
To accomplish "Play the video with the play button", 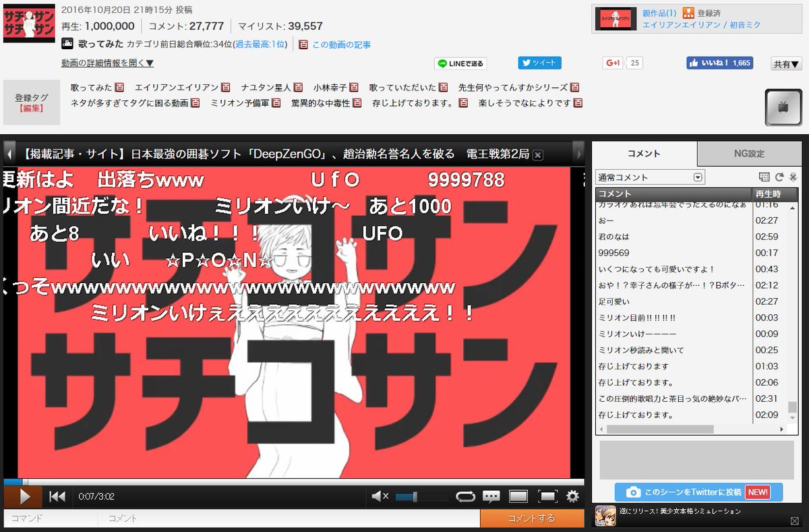I will pyautogui.click(x=24, y=497).
